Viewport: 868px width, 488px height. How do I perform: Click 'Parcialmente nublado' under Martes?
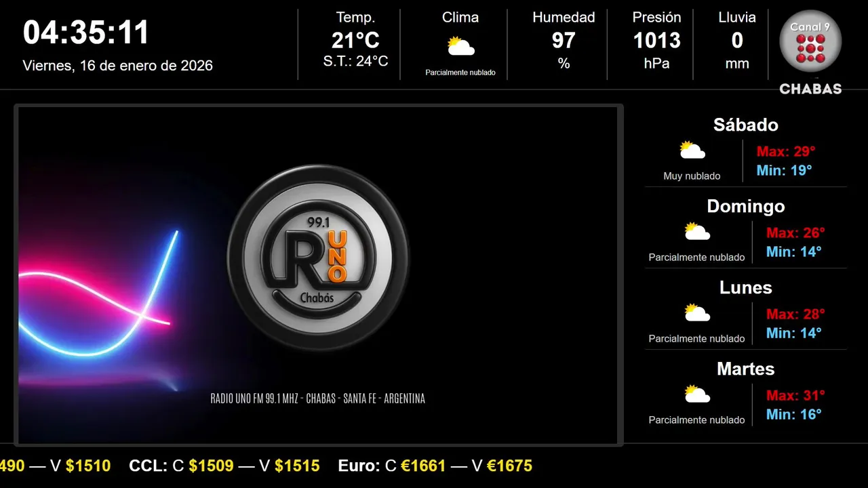pos(696,420)
